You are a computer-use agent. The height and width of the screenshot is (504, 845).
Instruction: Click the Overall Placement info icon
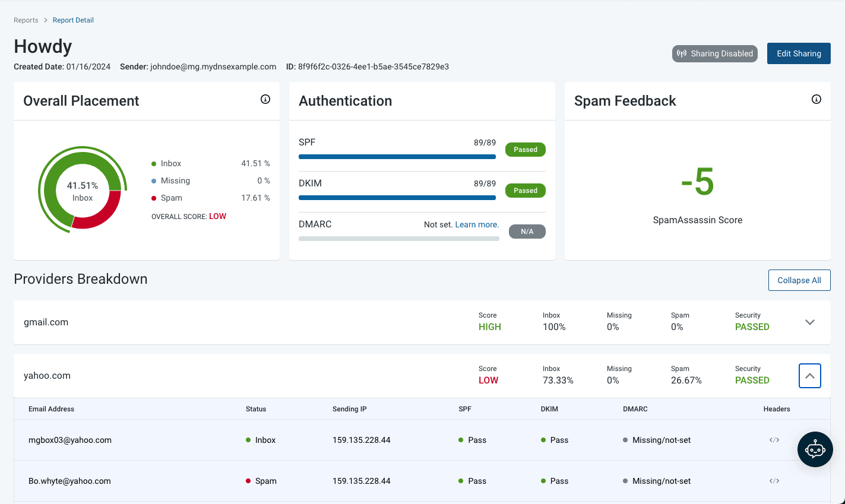coord(265,100)
